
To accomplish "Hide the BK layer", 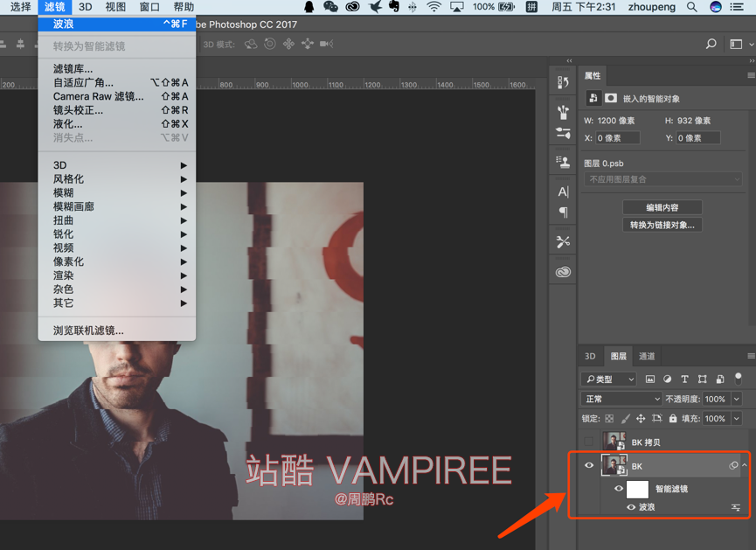I will click(x=589, y=465).
